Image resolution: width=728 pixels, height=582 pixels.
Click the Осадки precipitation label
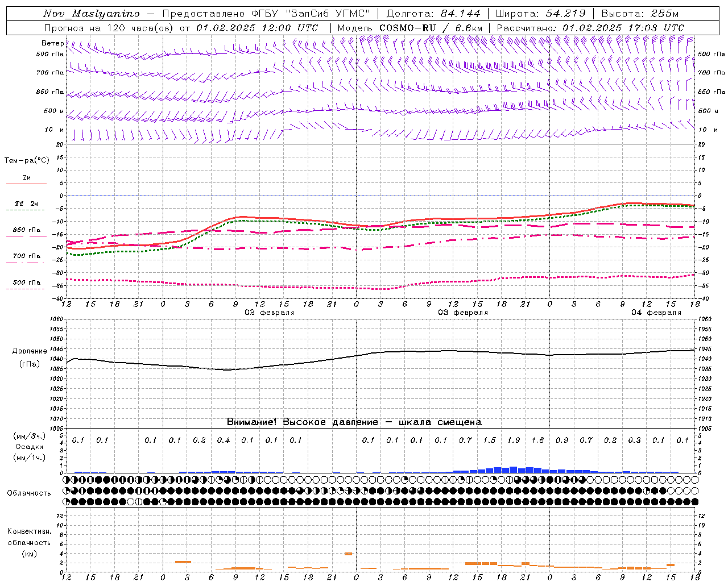(x=28, y=447)
